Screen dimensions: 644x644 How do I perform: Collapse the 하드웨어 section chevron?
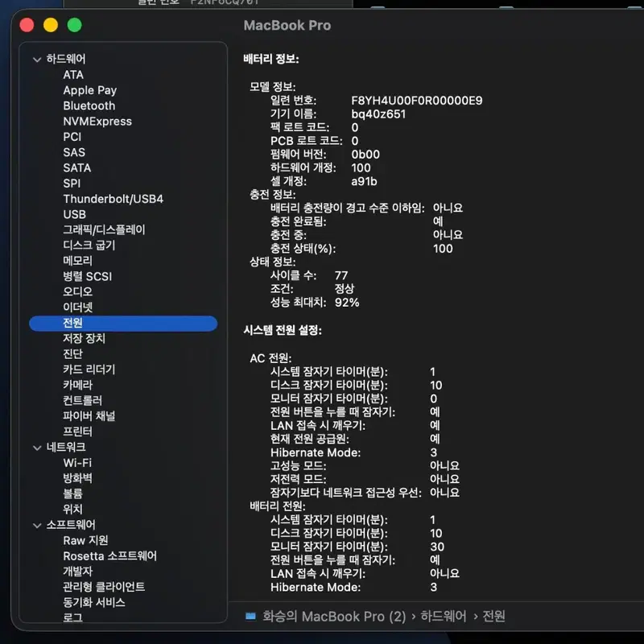click(37, 60)
